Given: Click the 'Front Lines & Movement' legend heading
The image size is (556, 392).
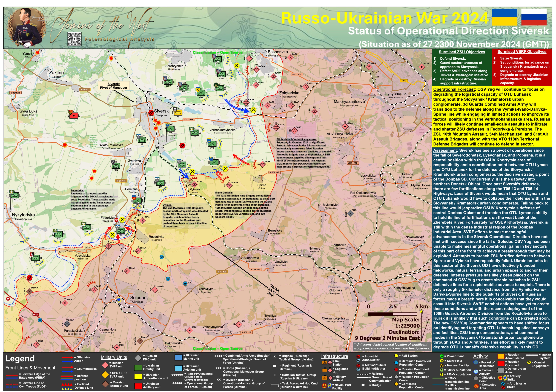Looking at the screenshot, I should point(30,368).
